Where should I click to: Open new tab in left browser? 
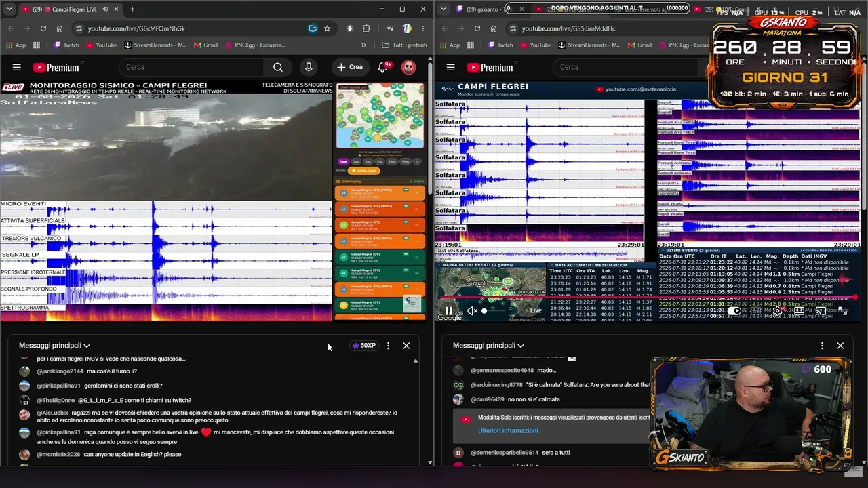point(132,9)
